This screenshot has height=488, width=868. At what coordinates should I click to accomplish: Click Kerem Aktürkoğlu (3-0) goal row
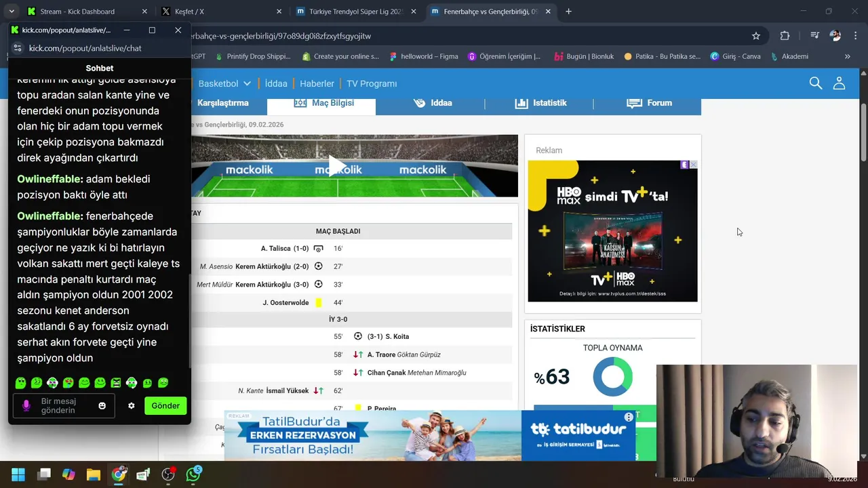(351, 285)
